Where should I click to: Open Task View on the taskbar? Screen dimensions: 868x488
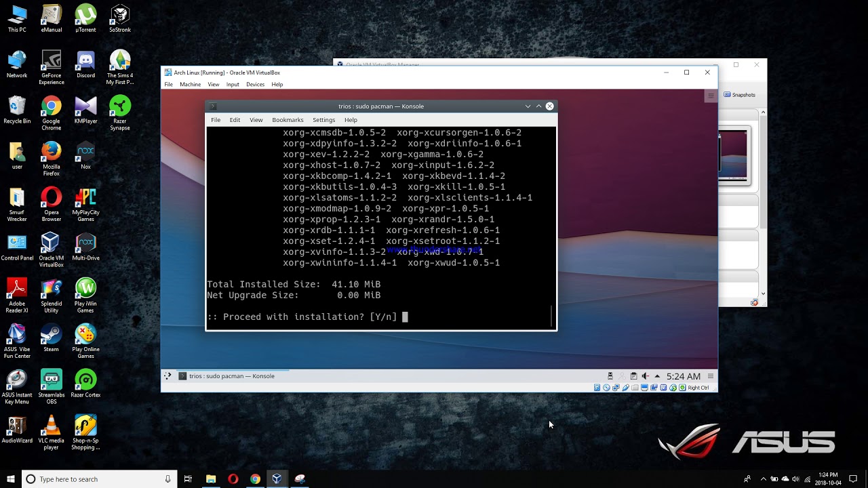point(188,479)
